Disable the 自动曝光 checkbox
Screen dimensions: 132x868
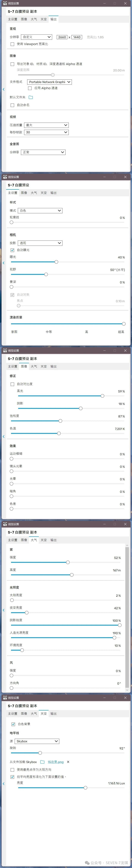(x=13, y=250)
